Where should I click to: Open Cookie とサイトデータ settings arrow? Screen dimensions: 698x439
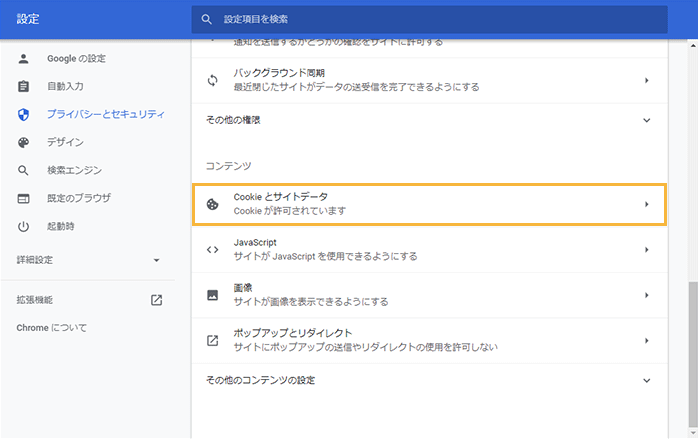[646, 204]
